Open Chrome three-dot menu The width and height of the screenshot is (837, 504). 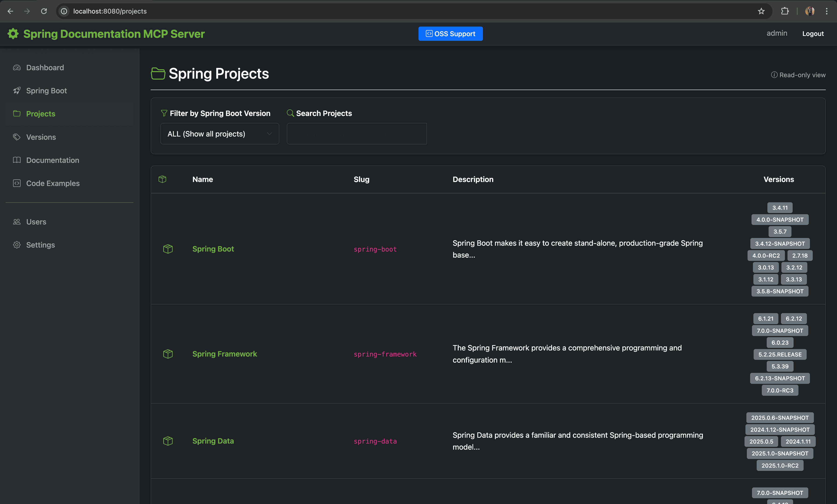pos(826,11)
